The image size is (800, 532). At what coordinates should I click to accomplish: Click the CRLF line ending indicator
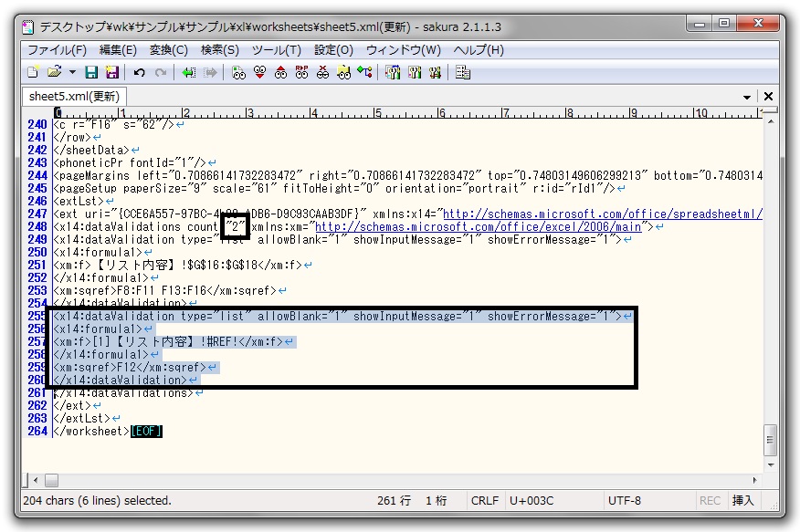(x=485, y=500)
